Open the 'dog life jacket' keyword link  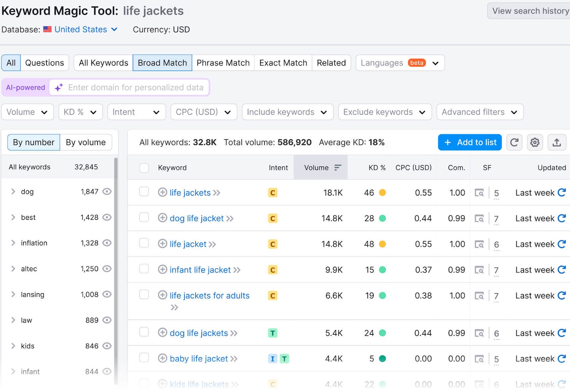[197, 218]
